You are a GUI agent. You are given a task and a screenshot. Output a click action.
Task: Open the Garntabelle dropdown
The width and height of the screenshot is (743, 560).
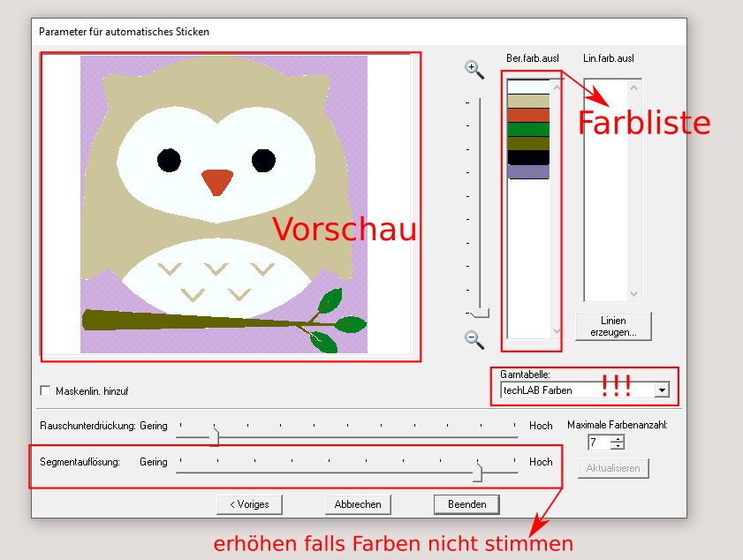point(662,390)
